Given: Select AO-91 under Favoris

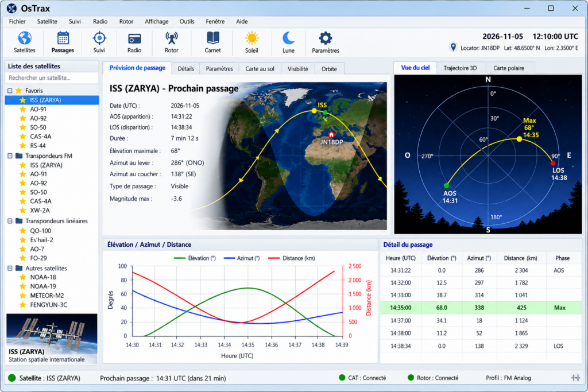Looking at the screenshot, I should [38, 109].
